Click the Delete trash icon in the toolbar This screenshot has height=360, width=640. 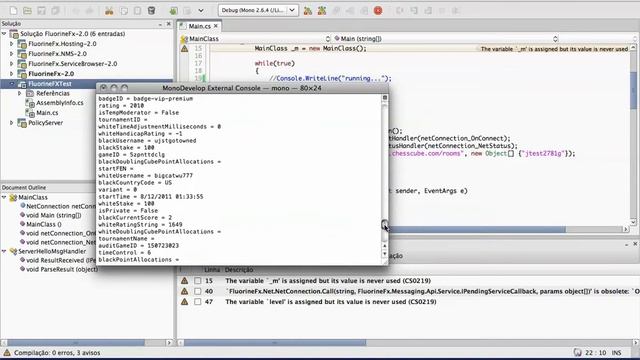(x=151, y=11)
